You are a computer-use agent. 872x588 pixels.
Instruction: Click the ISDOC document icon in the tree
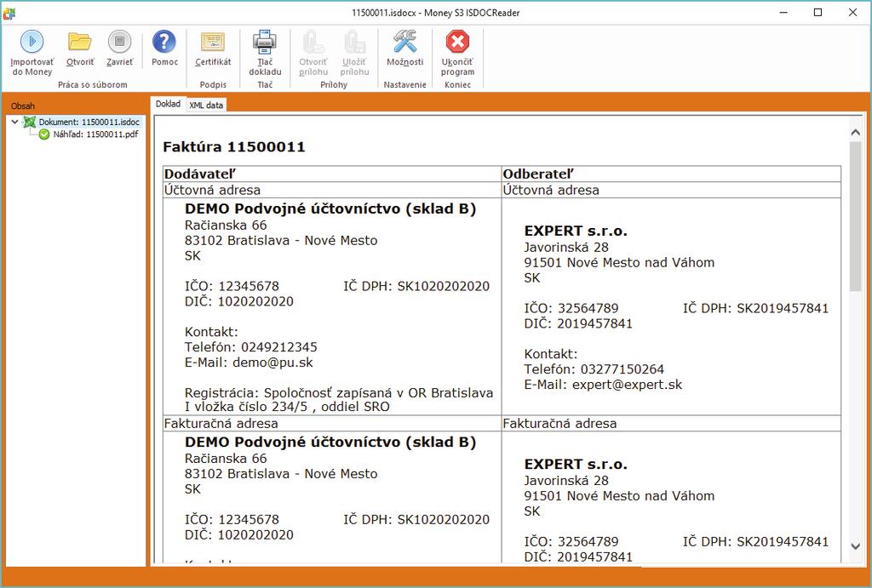pos(30,122)
